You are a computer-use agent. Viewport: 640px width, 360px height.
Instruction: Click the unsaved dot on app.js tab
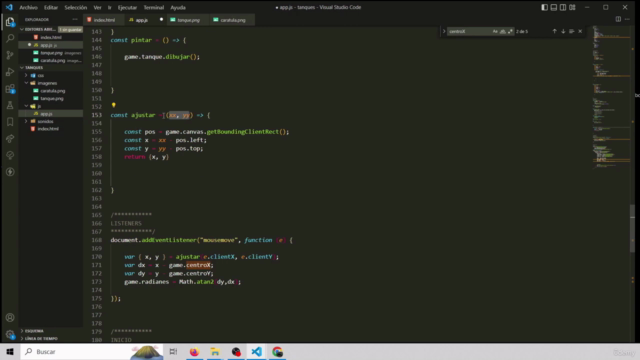pyautogui.click(x=161, y=20)
